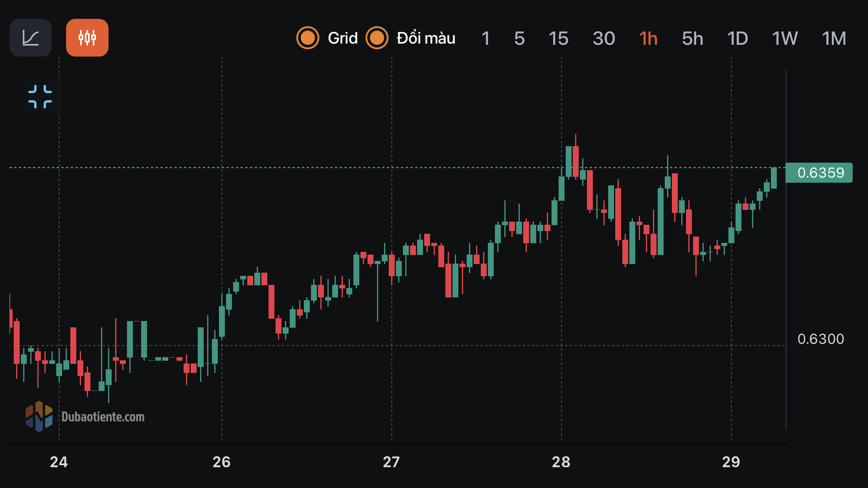Click the 0.6300 price axis label

pos(821,339)
